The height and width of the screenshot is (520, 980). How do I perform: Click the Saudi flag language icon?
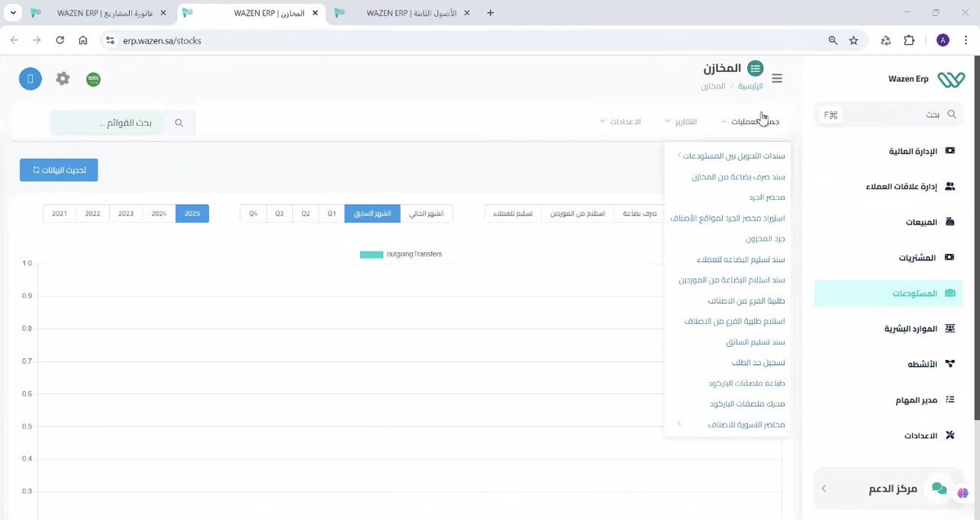93,79
